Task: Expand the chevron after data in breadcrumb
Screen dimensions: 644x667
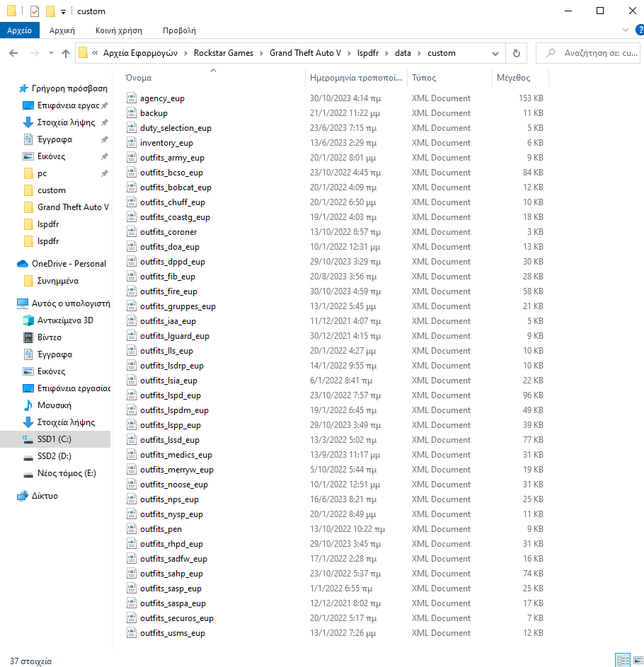Action: (x=419, y=53)
